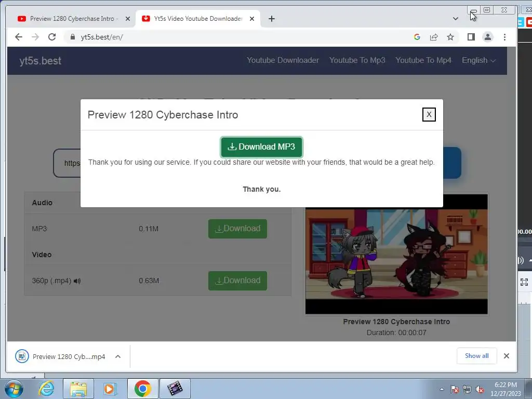The width and height of the screenshot is (532, 399).
Task: Show all downloads
Action: tap(477, 356)
